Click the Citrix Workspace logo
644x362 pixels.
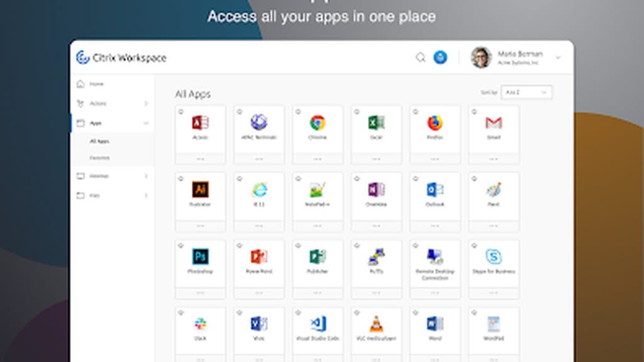(121, 57)
